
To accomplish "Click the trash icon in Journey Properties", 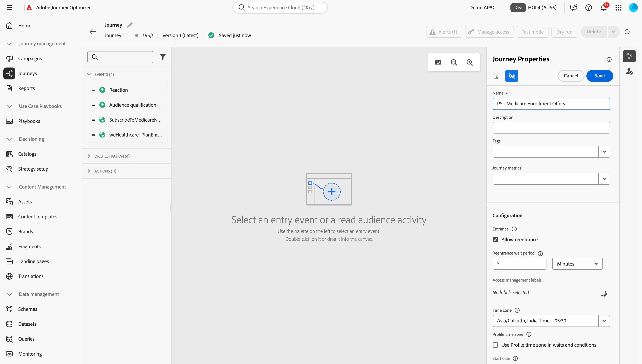I will coord(496,76).
